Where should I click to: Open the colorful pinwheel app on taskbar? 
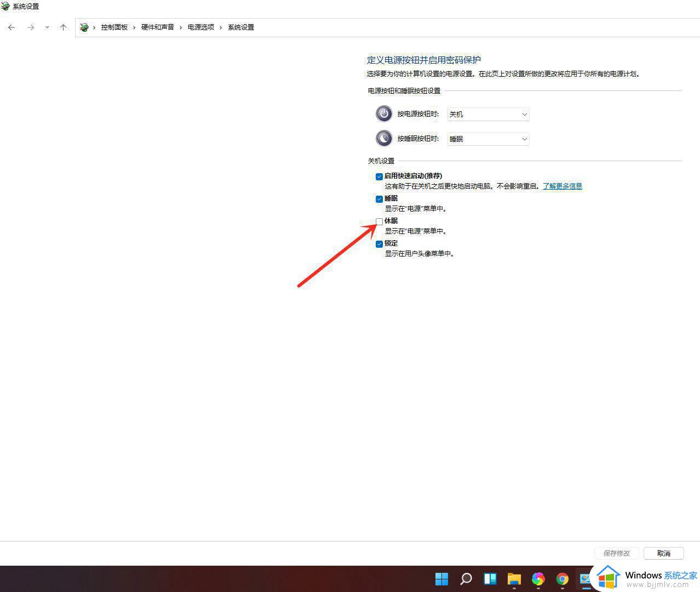(538, 579)
